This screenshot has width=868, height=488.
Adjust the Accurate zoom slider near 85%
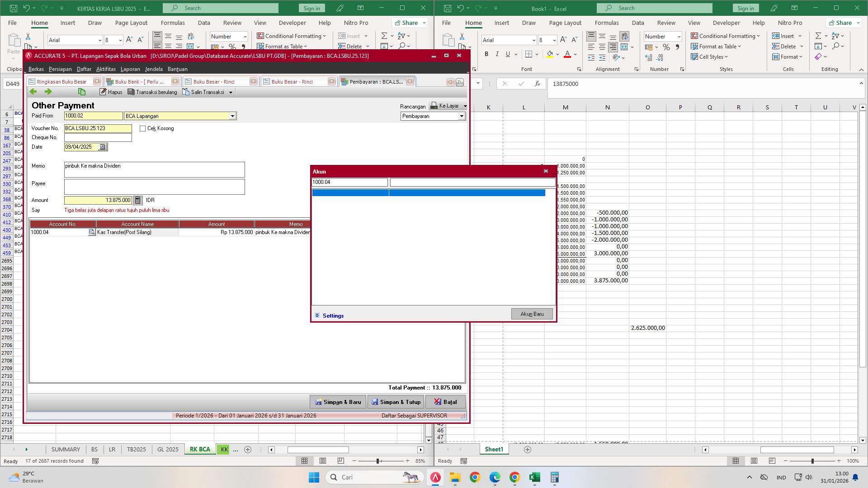[x=379, y=461]
